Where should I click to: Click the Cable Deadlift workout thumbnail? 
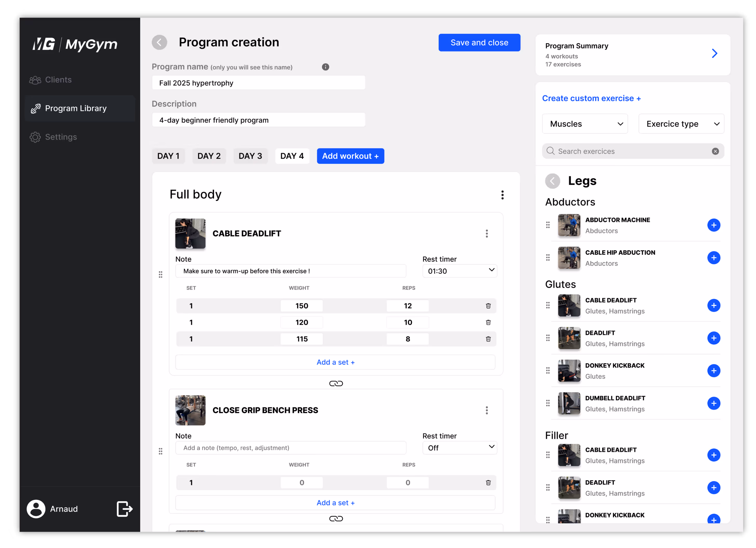point(190,233)
